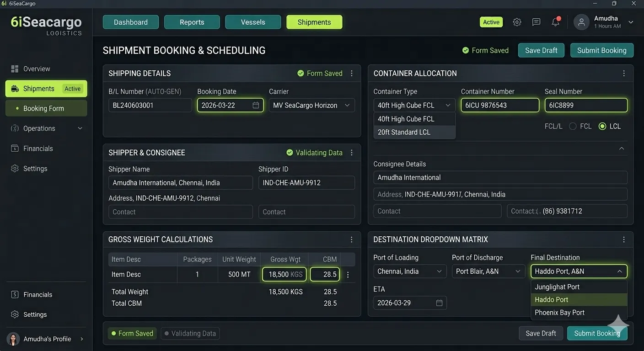The height and width of the screenshot is (351, 644).
Task: Open the notifications bell
Action: click(x=555, y=22)
